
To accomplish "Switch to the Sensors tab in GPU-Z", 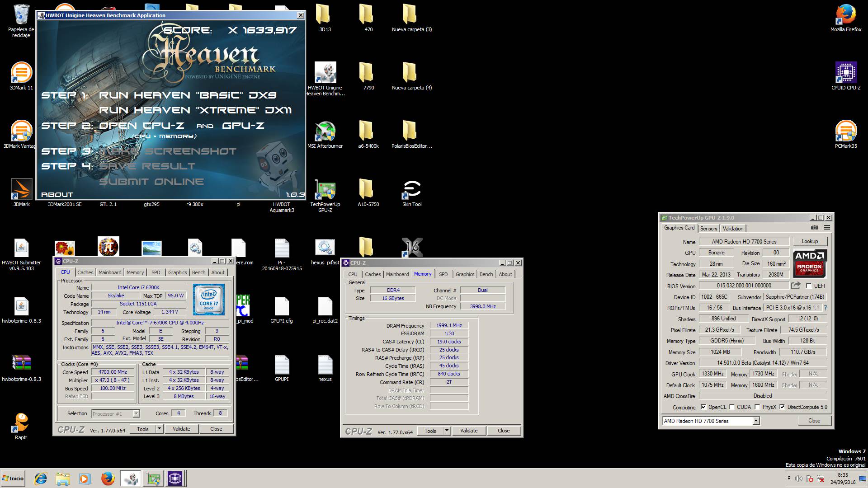I will pyautogui.click(x=708, y=229).
